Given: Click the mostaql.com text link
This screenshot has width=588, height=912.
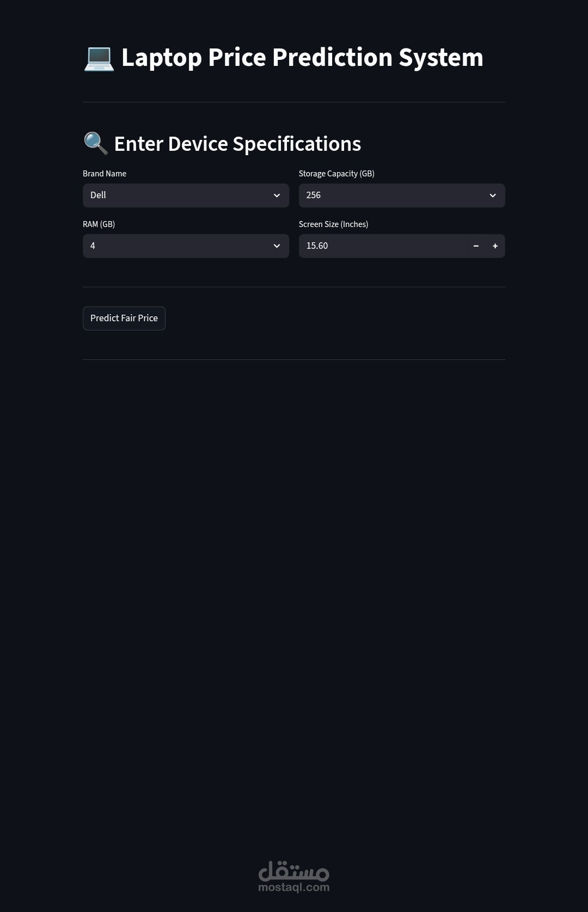Looking at the screenshot, I should pyautogui.click(x=294, y=887).
